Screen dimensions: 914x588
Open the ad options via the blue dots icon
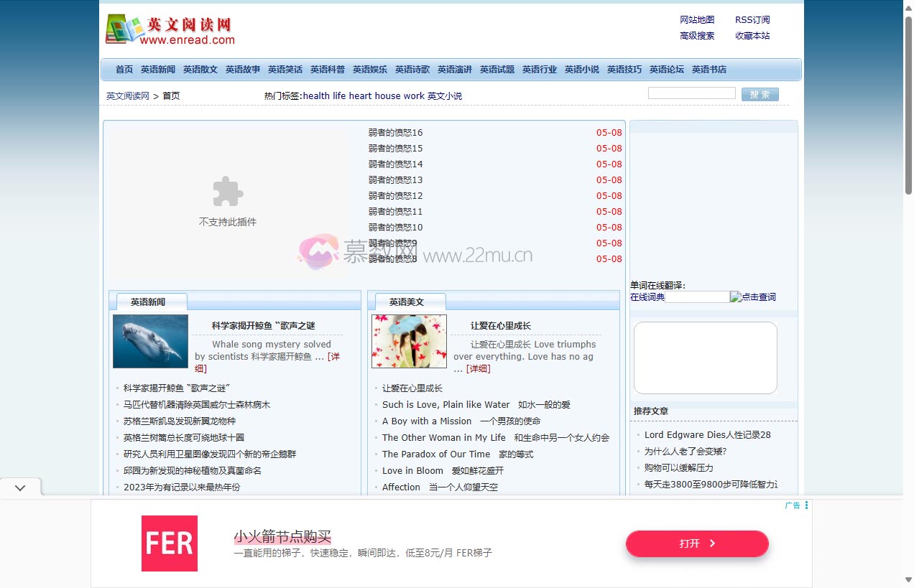806,505
